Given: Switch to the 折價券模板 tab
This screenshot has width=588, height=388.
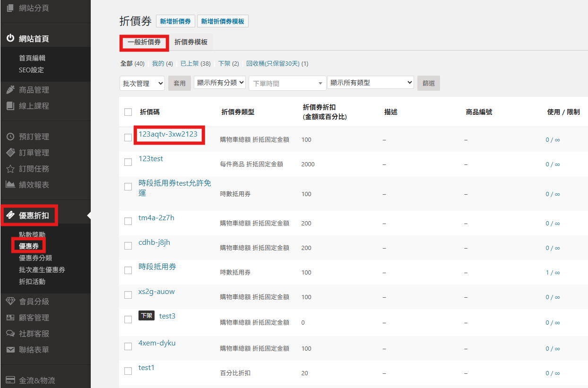Looking at the screenshot, I should click(x=191, y=42).
